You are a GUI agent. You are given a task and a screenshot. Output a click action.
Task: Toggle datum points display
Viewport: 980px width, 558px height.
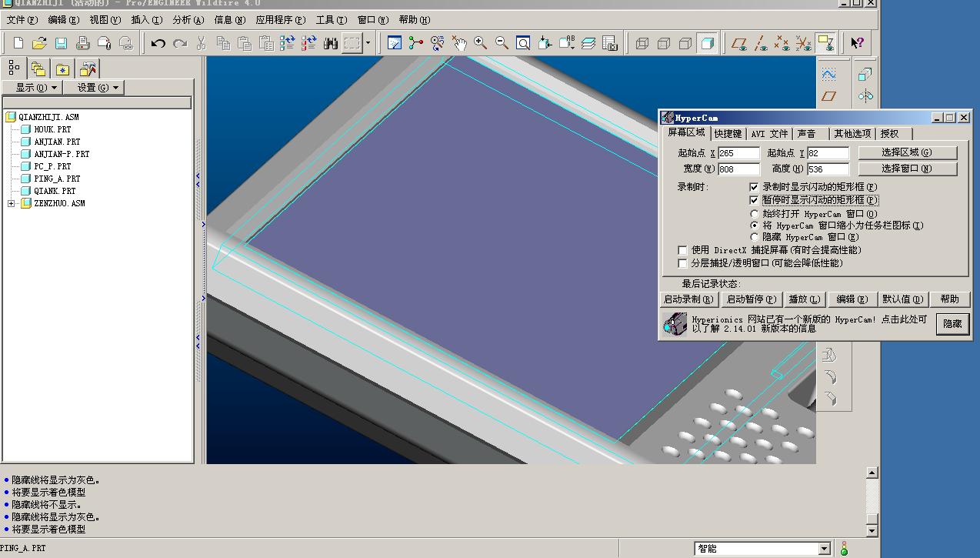coord(782,43)
